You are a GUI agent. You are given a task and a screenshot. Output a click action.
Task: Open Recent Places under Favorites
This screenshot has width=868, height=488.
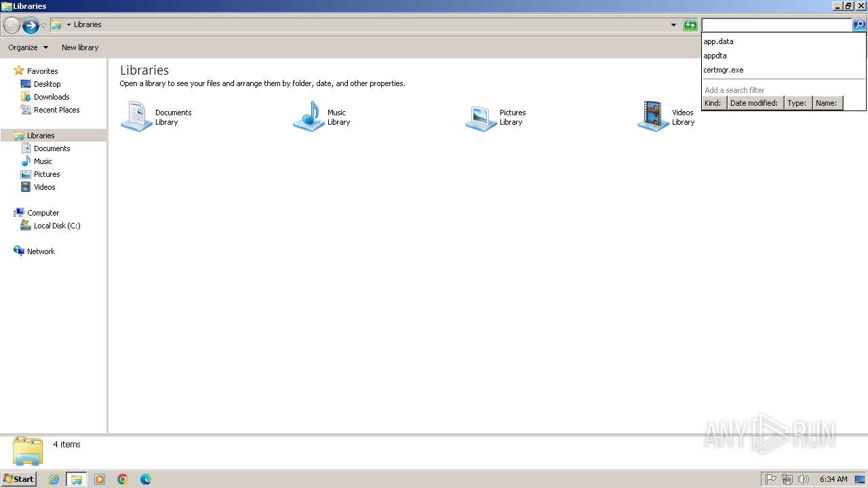click(x=56, y=110)
